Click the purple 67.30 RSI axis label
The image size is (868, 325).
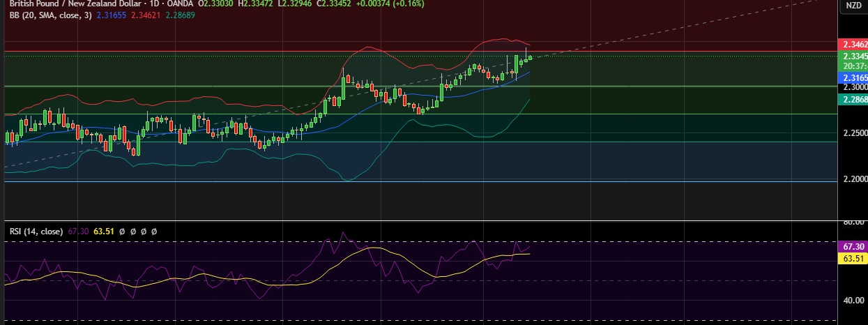pos(854,247)
